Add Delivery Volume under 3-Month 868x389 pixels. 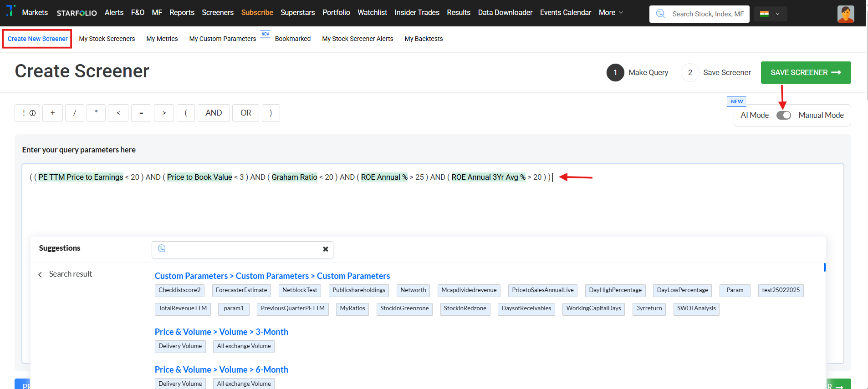[x=180, y=346]
